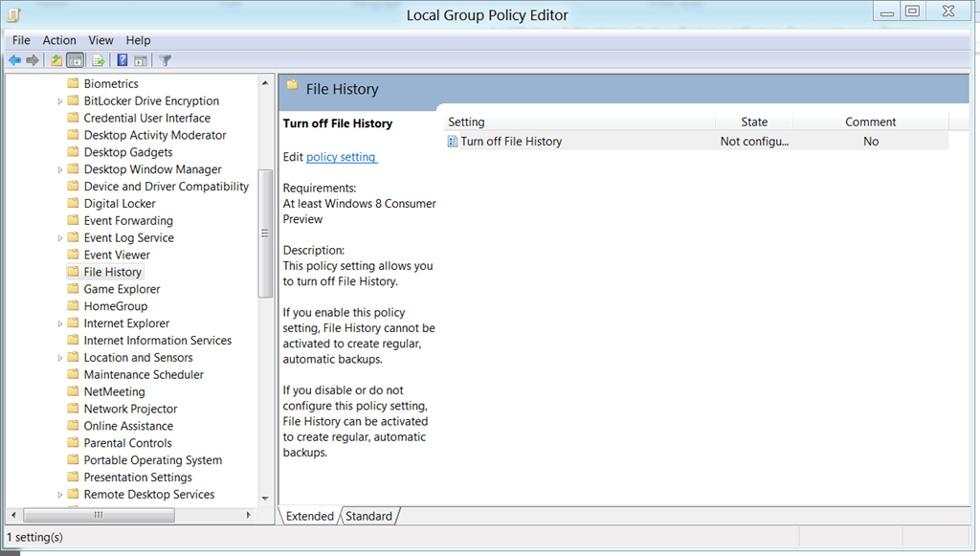Select Portable Operating System folder
The image size is (980, 556).
pos(153,460)
